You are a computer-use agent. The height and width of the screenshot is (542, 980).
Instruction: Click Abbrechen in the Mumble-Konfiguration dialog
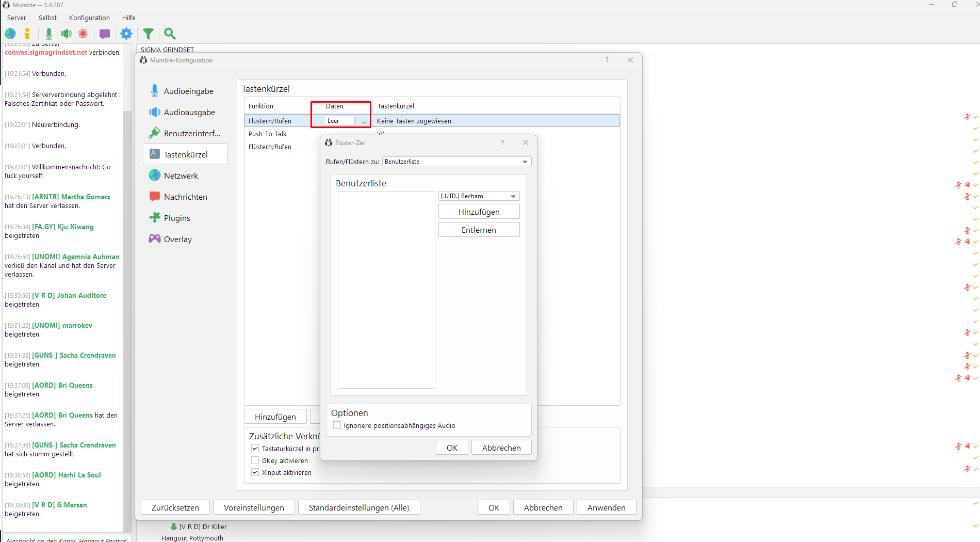(x=543, y=507)
